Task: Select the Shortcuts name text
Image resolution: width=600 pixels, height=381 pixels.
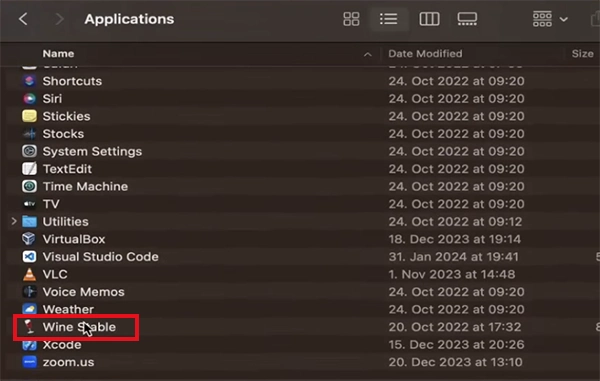Action: tap(72, 81)
